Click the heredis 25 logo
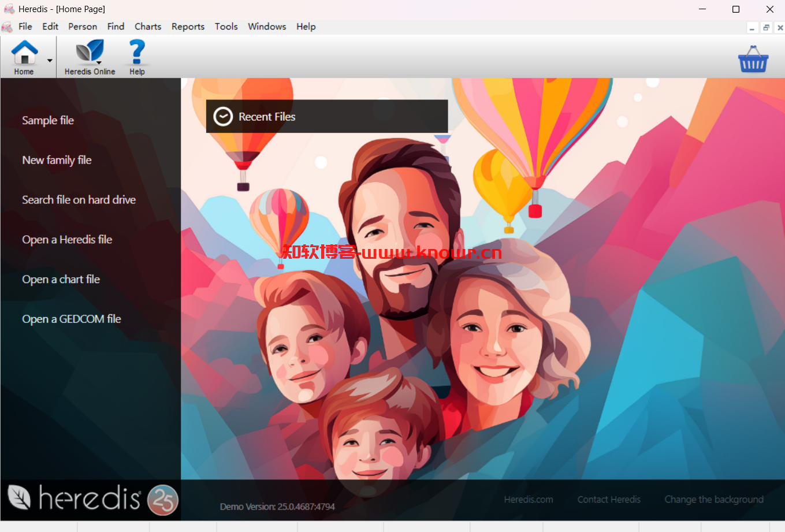 click(92, 500)
